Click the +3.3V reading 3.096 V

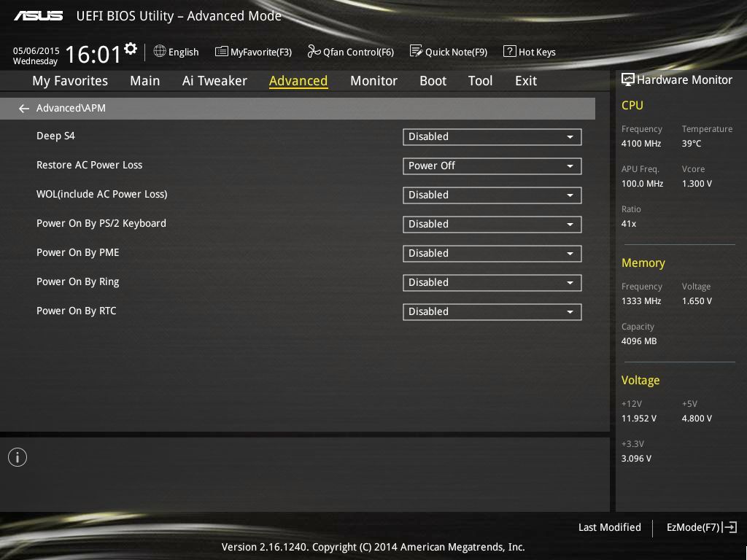tap(636, 458)
